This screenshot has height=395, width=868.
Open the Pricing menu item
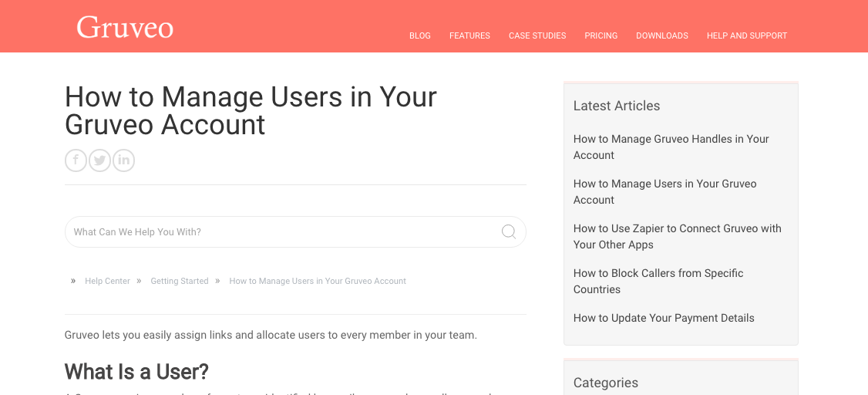click(601, 35)
